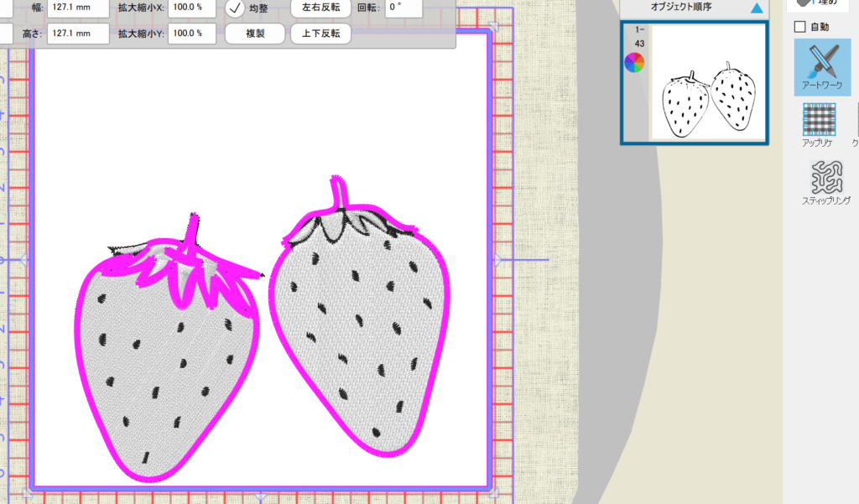This screenshot has width=859, height=504.
Task: Select the strawberry thumbnail in object order
Action: coord(709,82)
